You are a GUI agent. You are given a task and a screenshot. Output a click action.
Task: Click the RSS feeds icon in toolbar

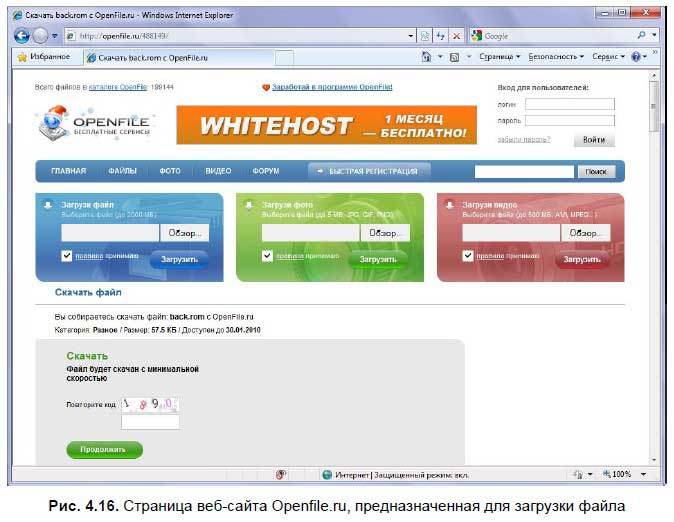click(454, 57)
